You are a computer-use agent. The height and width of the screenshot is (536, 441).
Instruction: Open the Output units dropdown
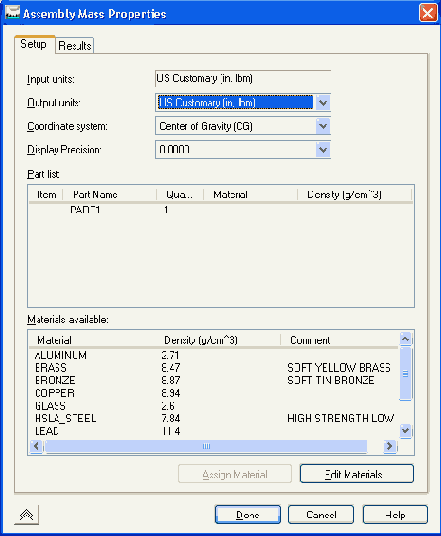[x=323, y=103]
